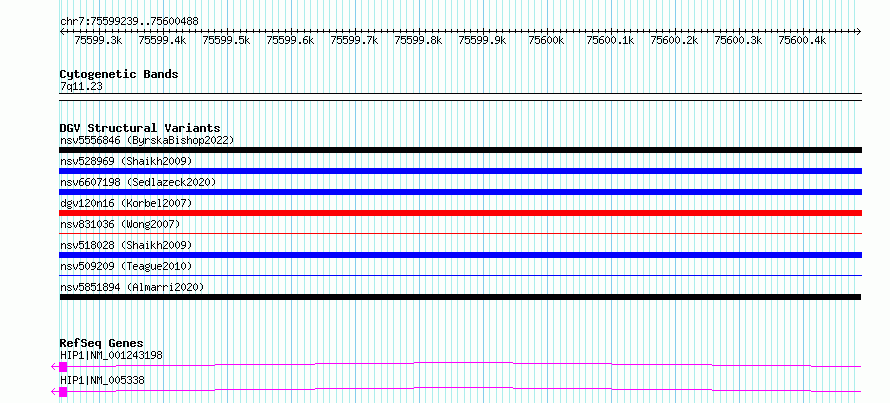Select the nsv528969 (Shaikh2009) label

pos(126,161)
